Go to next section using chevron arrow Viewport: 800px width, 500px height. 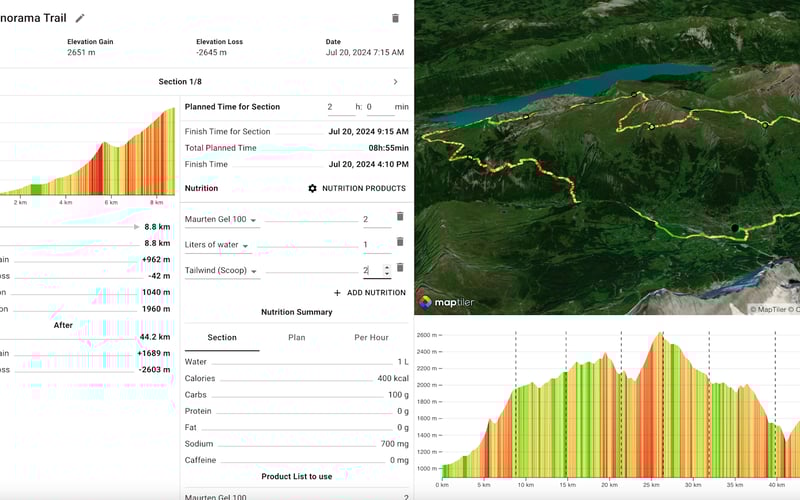395,82
